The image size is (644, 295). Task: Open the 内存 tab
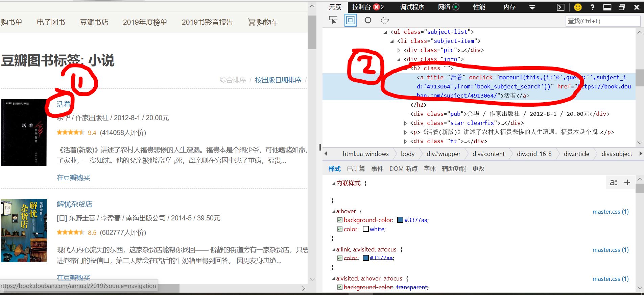509,7
